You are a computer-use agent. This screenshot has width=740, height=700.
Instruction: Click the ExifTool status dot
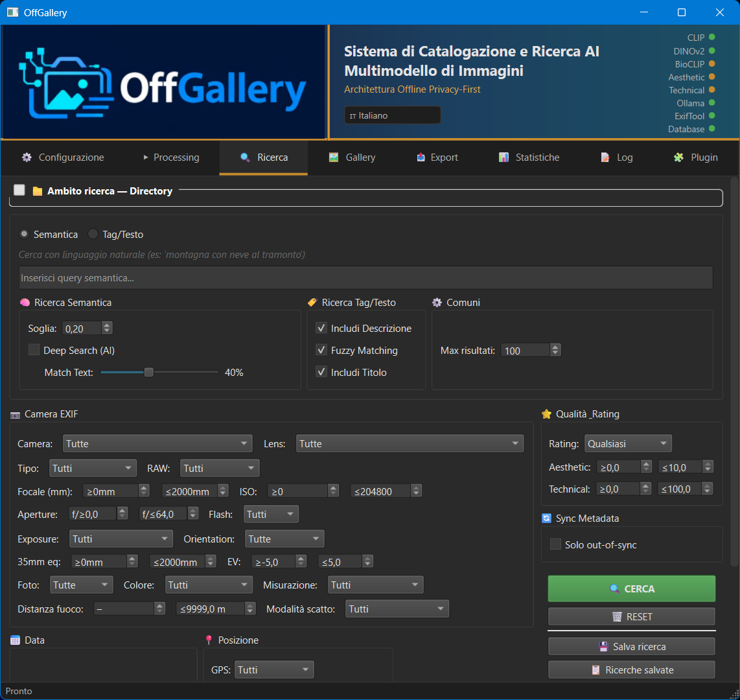711,115
